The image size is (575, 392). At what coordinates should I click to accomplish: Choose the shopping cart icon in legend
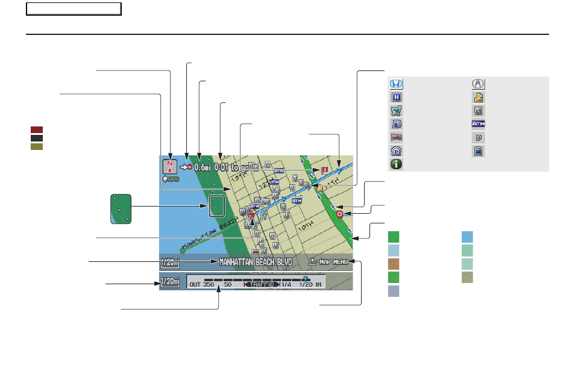point(396,111)
